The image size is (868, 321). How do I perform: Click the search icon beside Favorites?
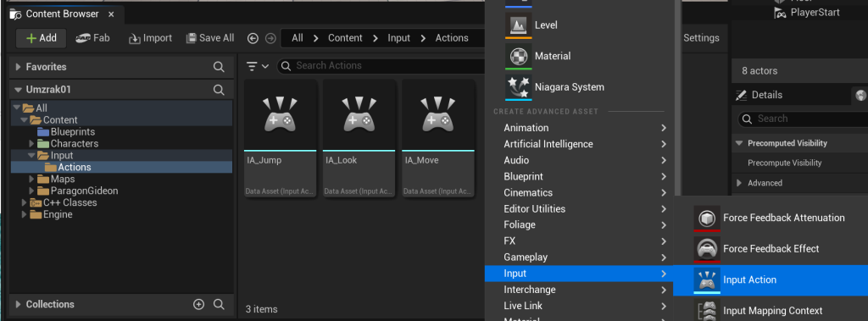click(x=219, y=67)
